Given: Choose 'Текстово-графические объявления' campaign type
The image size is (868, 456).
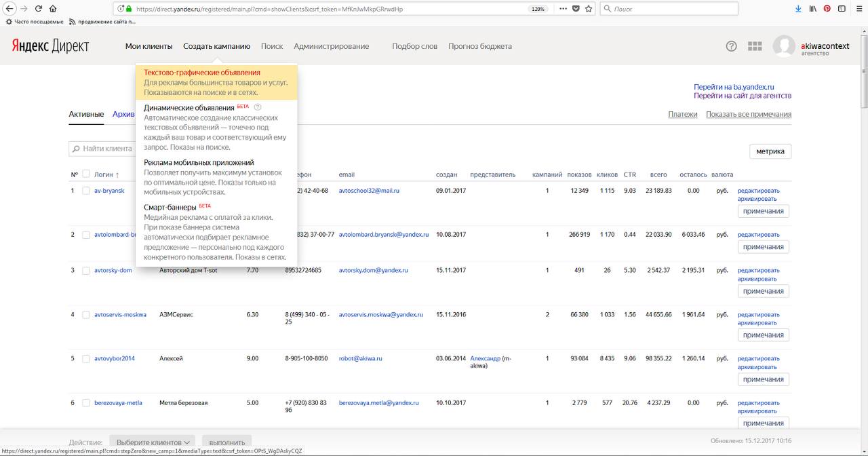Looking at the screenshot, I should [216, 82].
